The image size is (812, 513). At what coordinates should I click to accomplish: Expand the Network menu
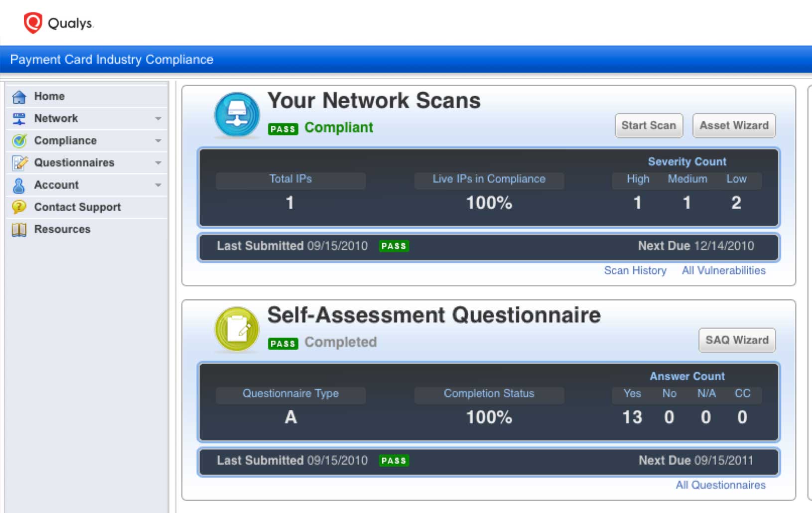158,118
